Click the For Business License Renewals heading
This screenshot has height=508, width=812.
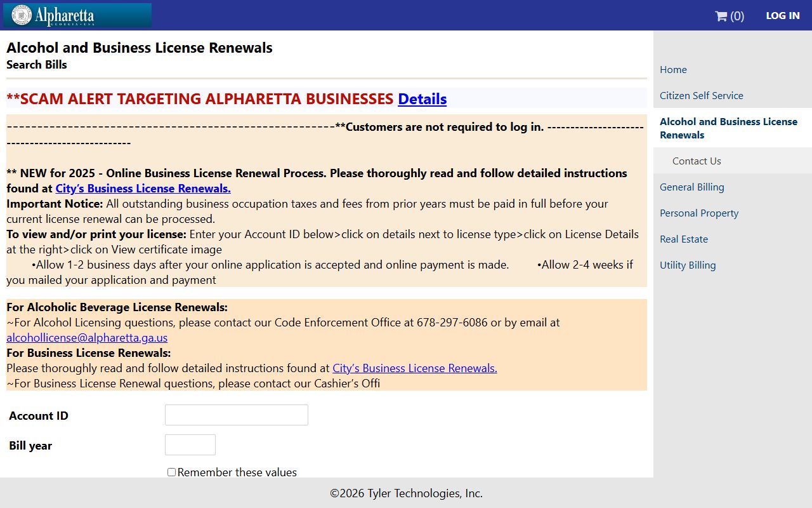(89, 353)
